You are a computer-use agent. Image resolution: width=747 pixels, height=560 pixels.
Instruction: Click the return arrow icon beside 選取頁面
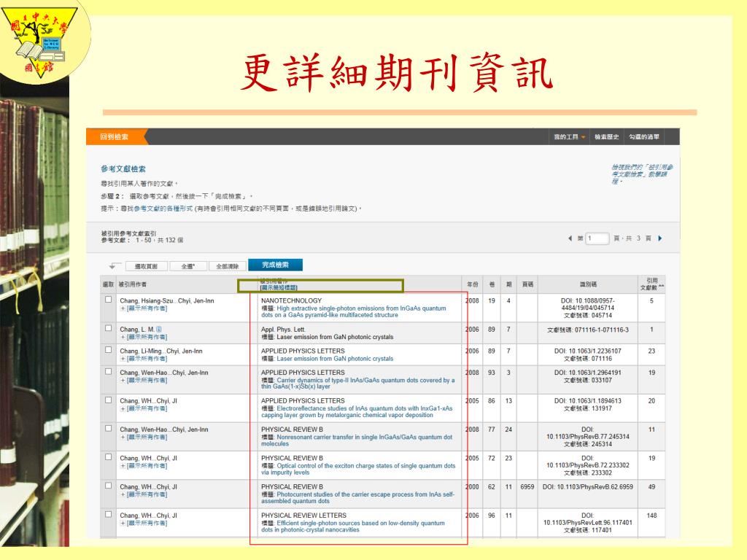pos(115,266)
